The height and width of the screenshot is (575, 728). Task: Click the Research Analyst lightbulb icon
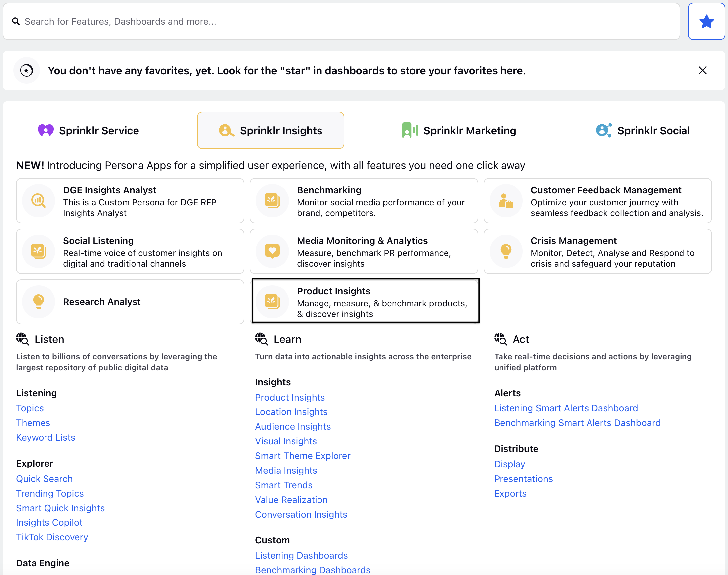tap(39, 302)
